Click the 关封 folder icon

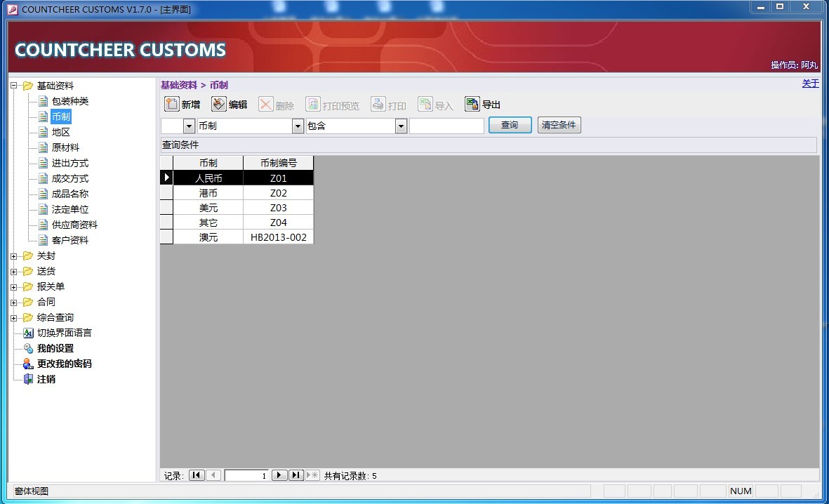tap(28, 256)
